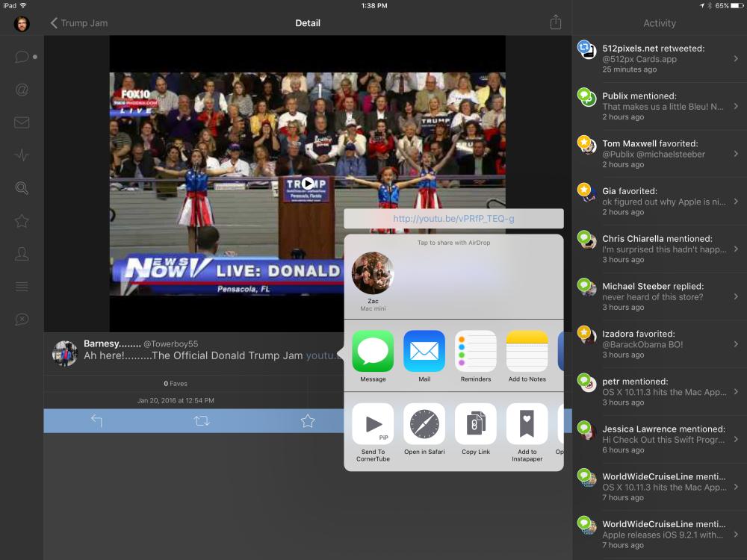747x560 pixels.
Task: Share via the Mail app
Action: click(424, 356)
